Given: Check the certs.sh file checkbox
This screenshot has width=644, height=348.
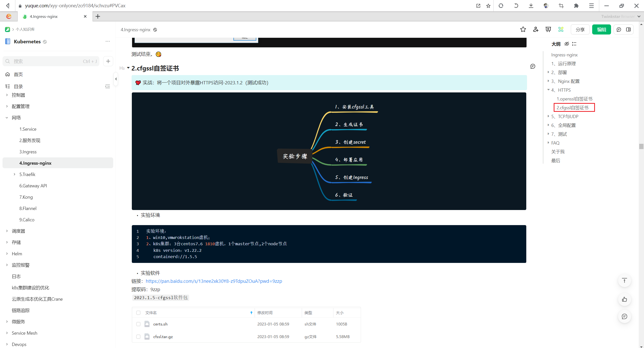Looking at the screenshot, I should point(138,324).
